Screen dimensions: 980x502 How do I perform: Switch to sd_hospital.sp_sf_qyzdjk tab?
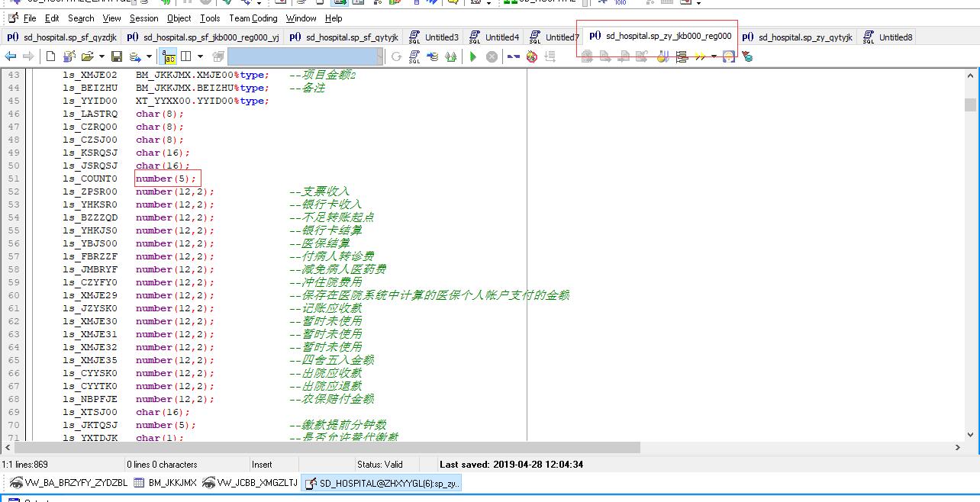coord(62,37)
